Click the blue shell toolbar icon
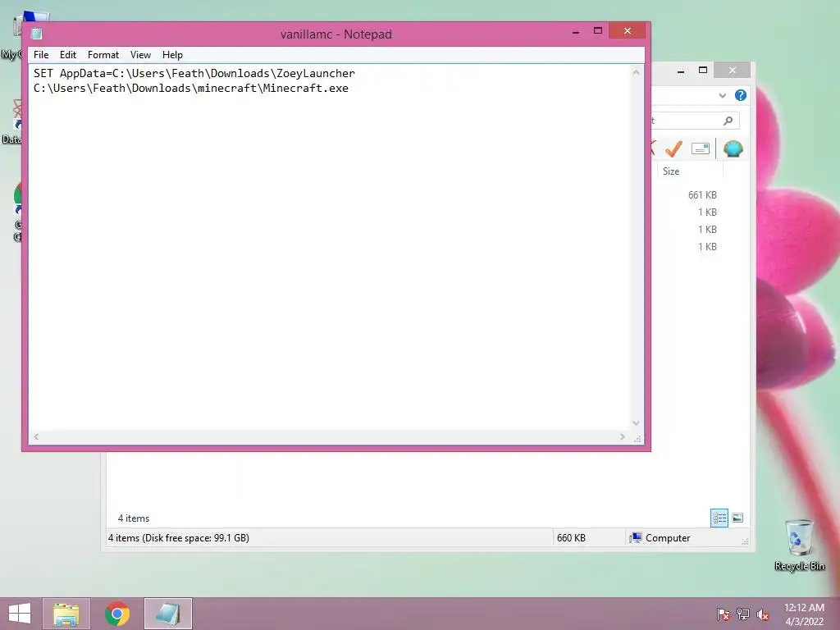The height and width of the screenshot is (630, 840). pos(733,148)
